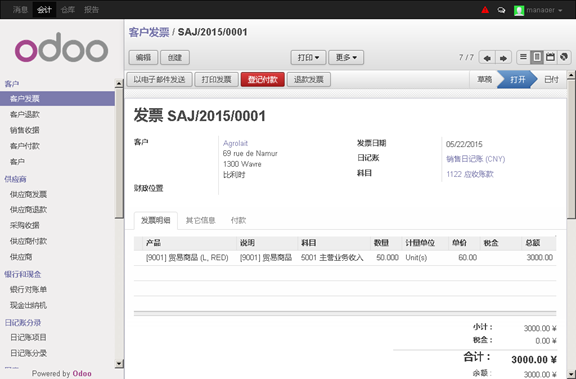Switch to calendar view icon
This screenshot has height=379, width=576.
(550, 57)
